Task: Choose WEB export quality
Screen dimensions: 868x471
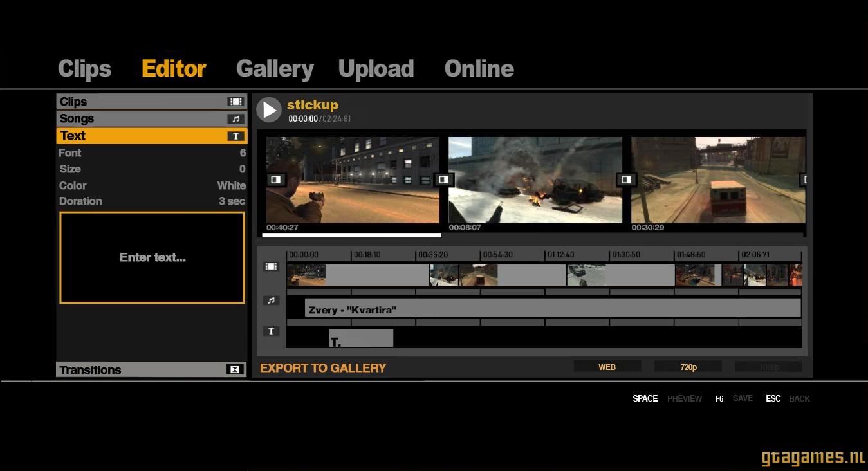Action: click(607, 367)
